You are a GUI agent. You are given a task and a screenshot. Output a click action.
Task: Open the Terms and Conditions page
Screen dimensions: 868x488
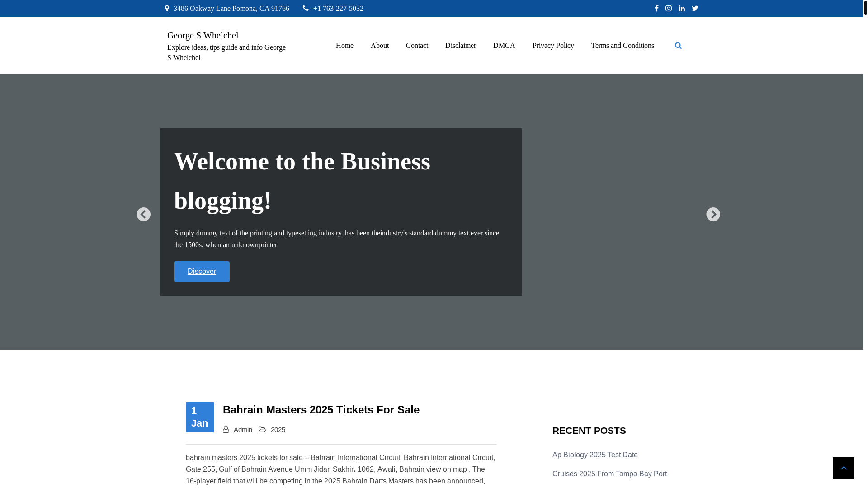(623, 46)
